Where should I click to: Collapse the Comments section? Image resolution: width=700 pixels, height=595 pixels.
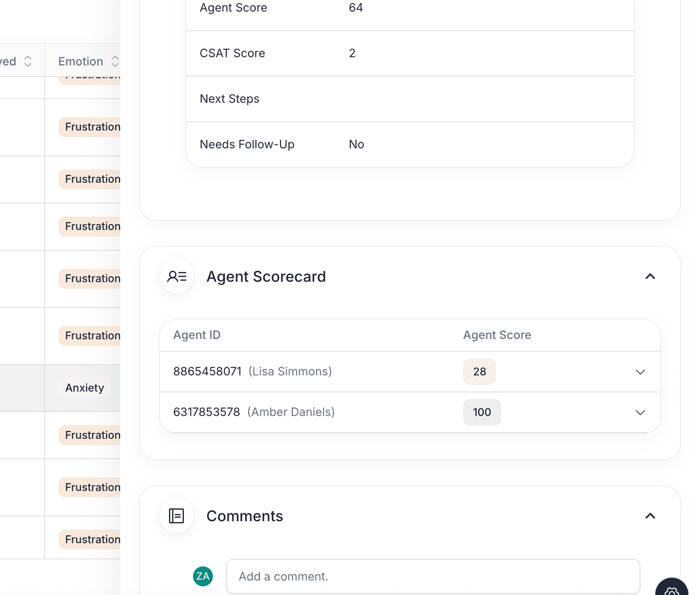[650, 516]
